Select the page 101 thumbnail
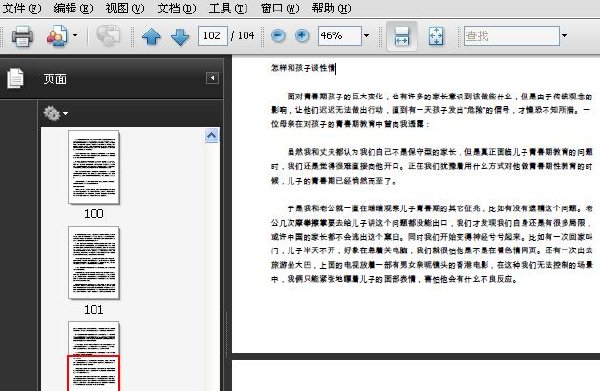Image resolution: width=600 pixels, height=391 pixels. pos(94,263)
